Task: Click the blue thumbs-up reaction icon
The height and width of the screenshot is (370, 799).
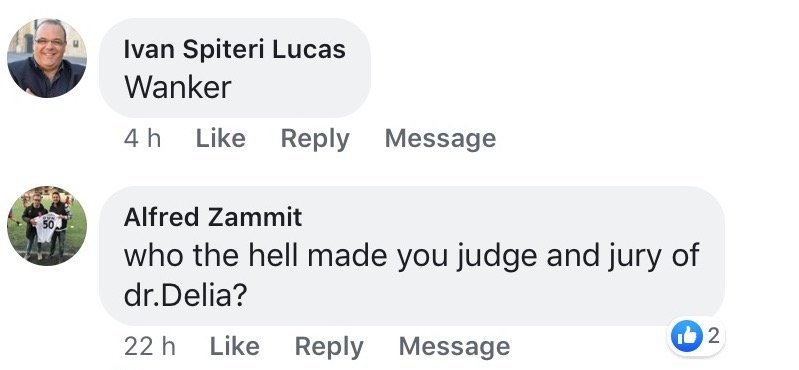Action: [684, 336]
